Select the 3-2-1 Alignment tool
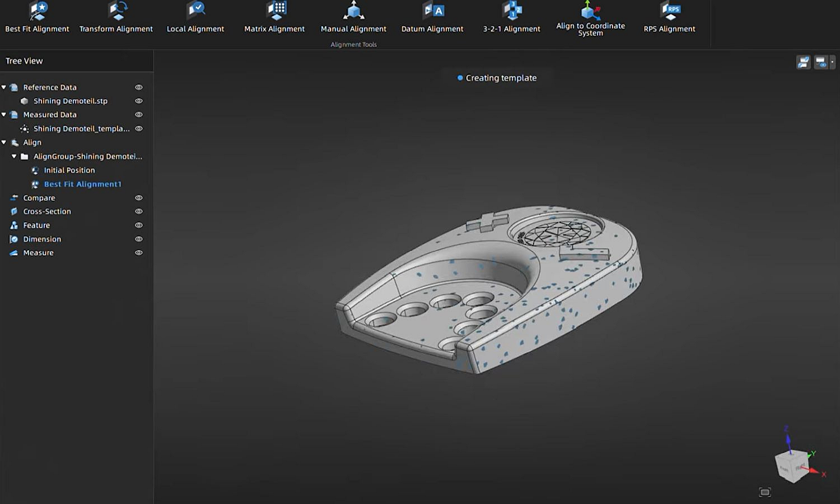Image resolution: width=840 pixels, height=504 pixels. [511, 17]
